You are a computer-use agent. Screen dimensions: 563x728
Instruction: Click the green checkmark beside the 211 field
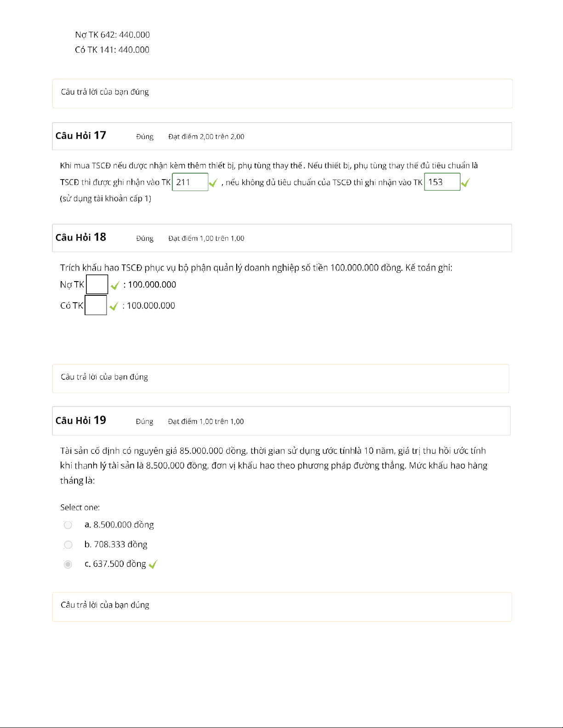(x=213, y=183)
